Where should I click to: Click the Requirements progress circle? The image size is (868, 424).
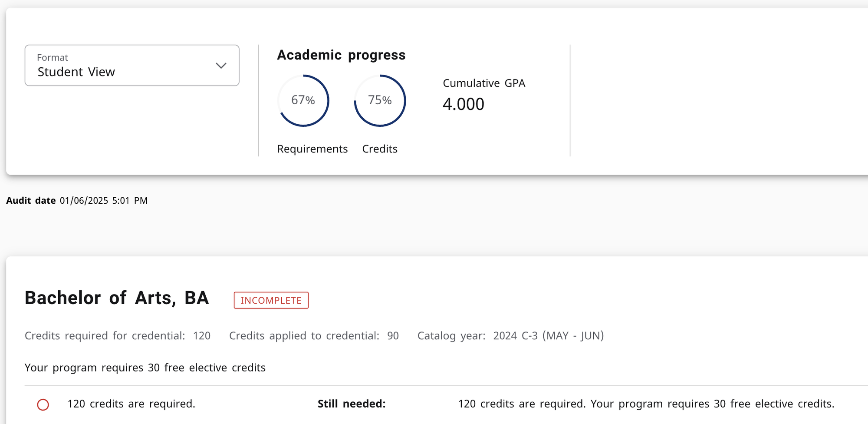[302, 100]
